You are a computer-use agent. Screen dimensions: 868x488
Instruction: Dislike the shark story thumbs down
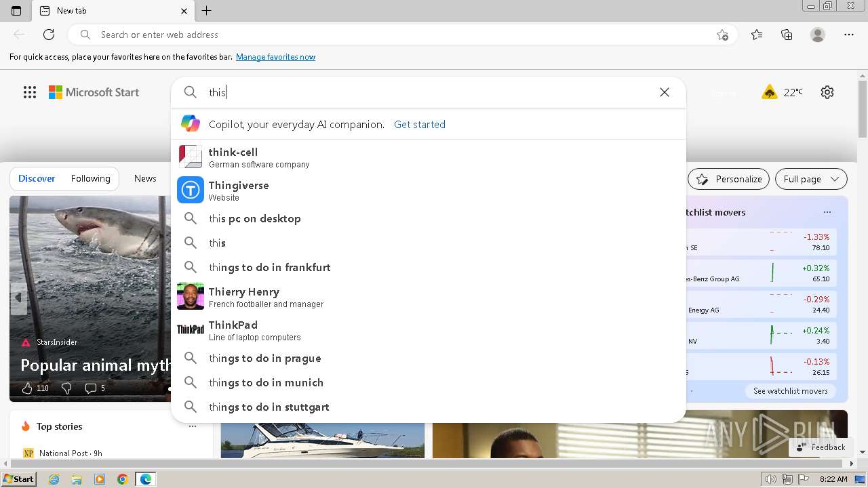(x=66, y=388)
